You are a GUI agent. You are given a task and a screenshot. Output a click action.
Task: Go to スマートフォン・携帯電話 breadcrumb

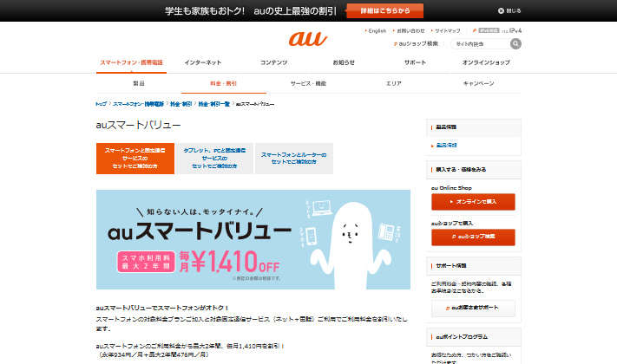139,104
